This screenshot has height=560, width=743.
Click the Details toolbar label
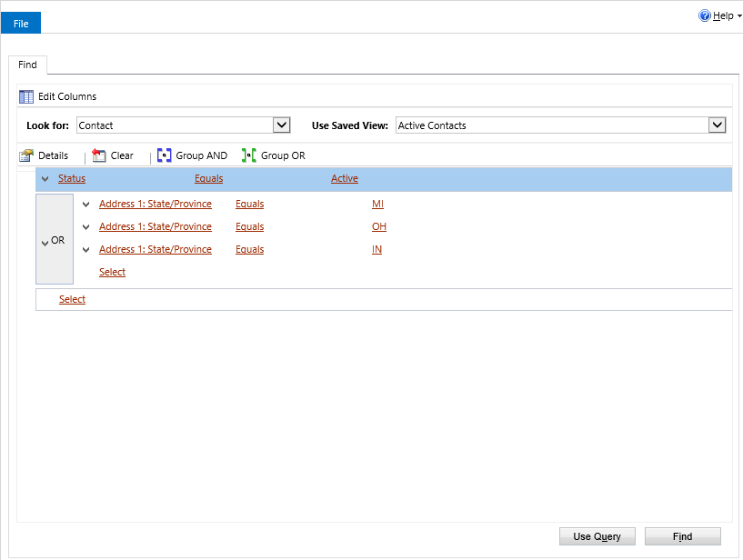[53, 155]
